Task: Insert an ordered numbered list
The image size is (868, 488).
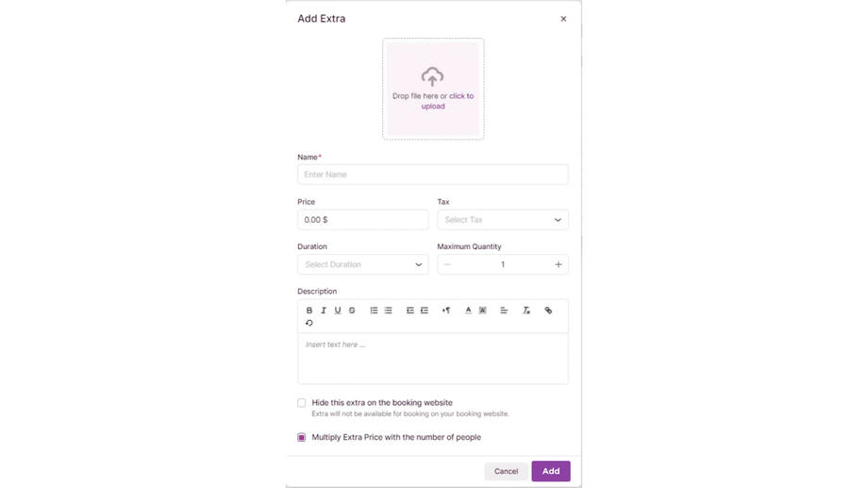Action: click(x=374, y=311)
